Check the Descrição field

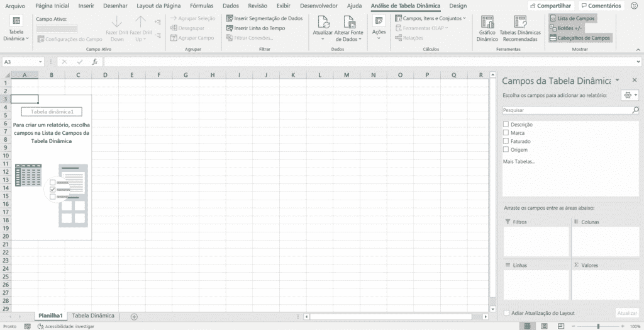pos(506,124)
